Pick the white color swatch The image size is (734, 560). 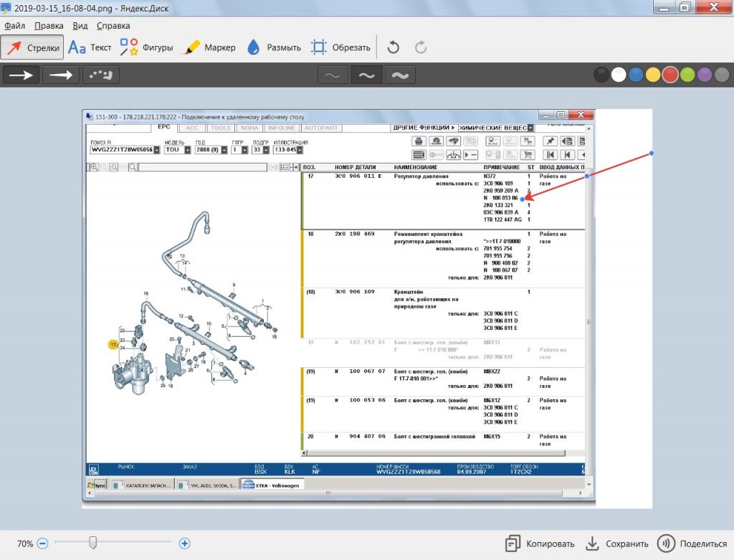(x=619, y=75)
